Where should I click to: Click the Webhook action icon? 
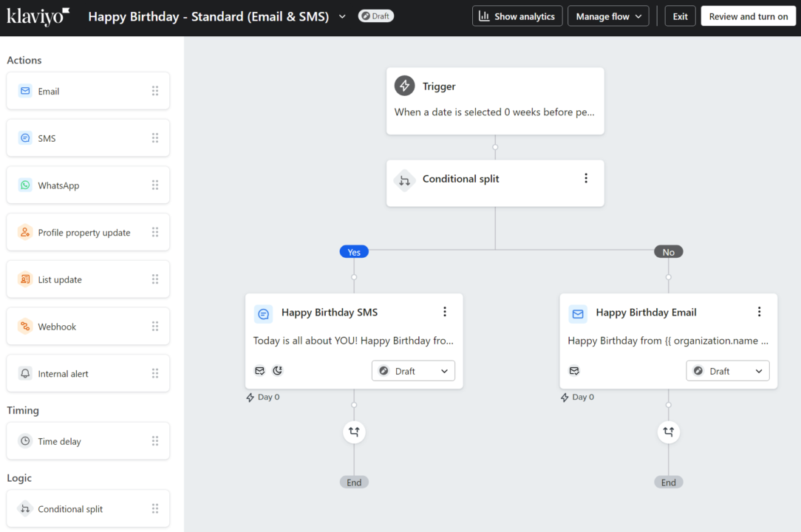26,326
